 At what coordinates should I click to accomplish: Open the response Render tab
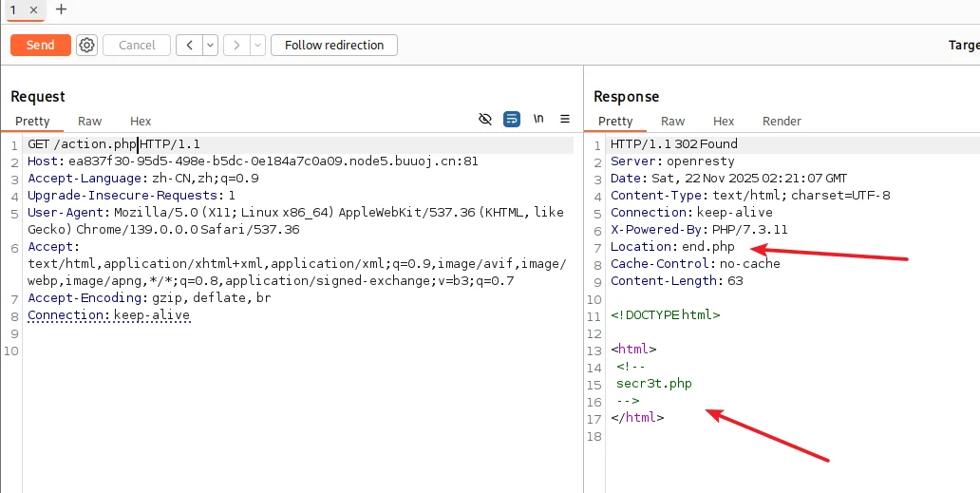click(782, 121)
